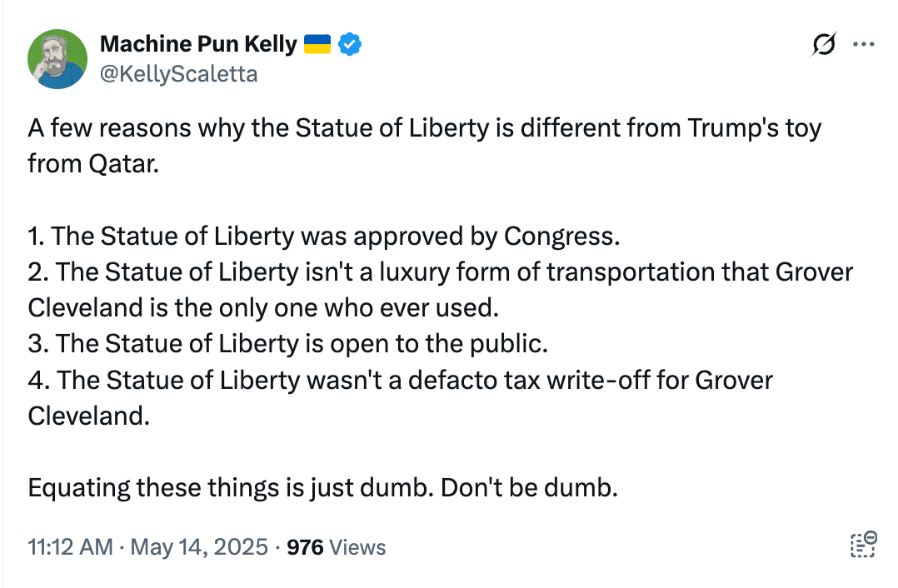Click the words "from Qatar."
This screenshot has width=898, height=588.
[x=93, y=164]
